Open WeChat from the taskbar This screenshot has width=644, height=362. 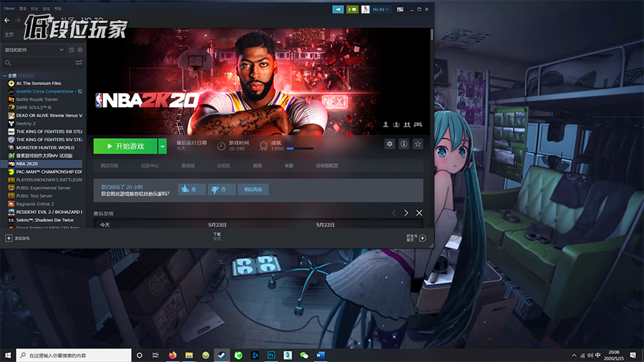(304, 355)
